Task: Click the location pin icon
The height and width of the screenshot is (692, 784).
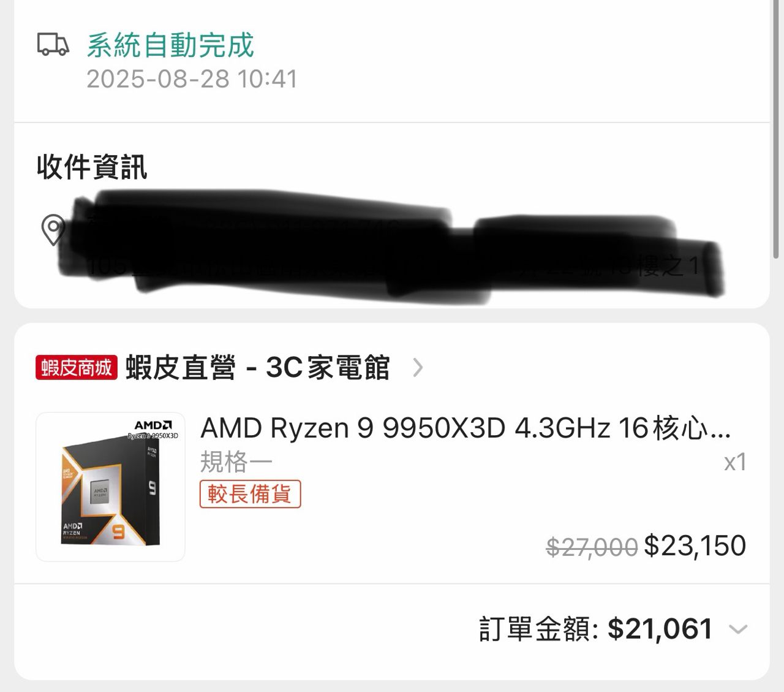Action: click(53, 230)
